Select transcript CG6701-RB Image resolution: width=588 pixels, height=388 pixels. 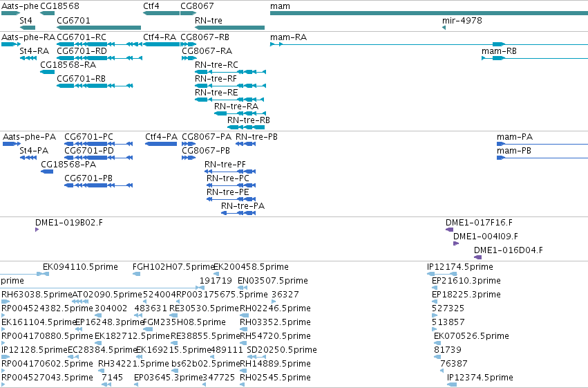point(95,86)
